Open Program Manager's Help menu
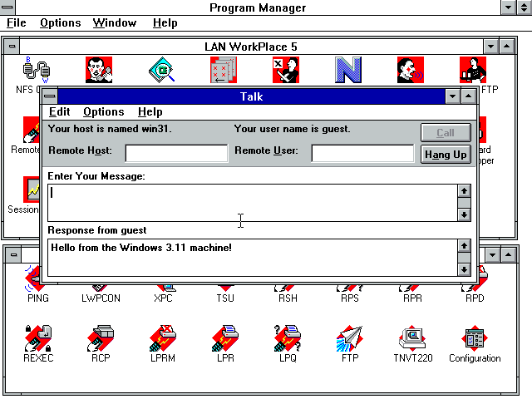Viewport: 532px width, 399px height. pyautogui.click(x=165, y=22)
